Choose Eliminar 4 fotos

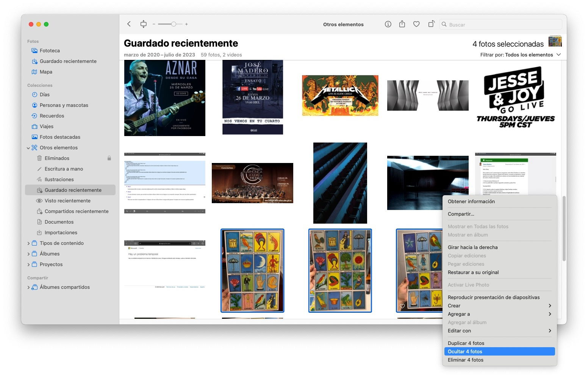(499, 360)
